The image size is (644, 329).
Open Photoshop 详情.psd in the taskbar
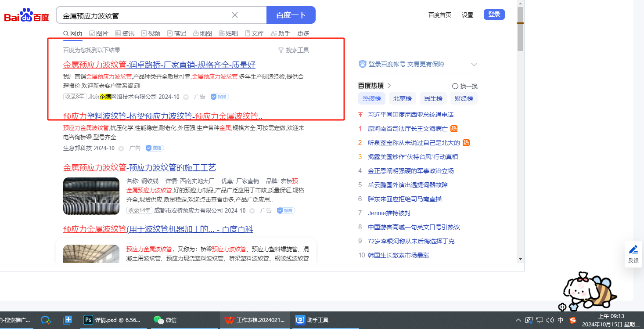(x=112, y=320)
